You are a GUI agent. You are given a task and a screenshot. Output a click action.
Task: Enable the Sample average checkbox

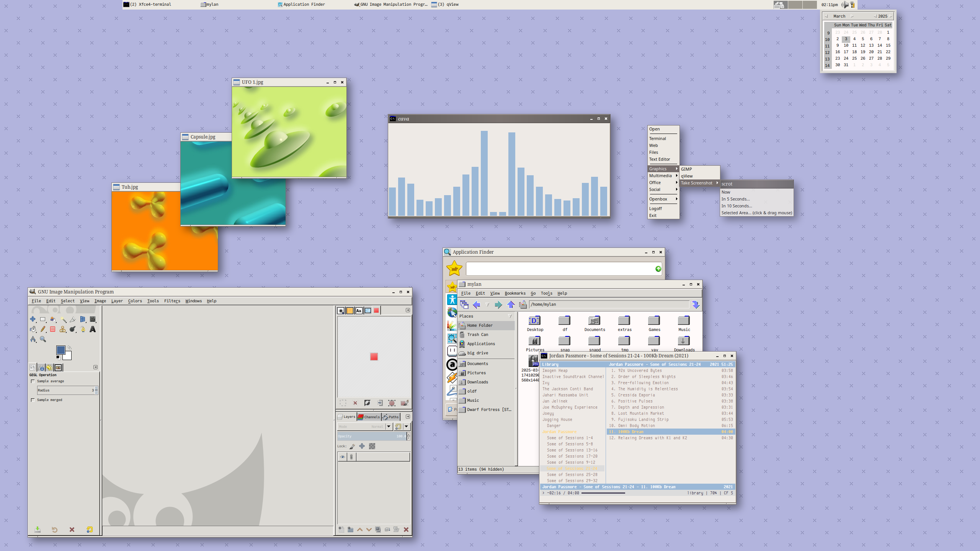tap(33, 381)
